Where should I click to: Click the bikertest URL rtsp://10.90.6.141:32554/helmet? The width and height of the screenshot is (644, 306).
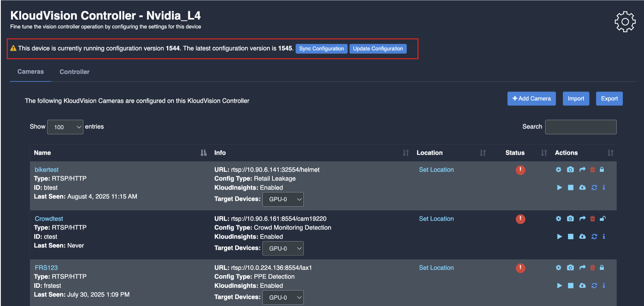[275, 170]
